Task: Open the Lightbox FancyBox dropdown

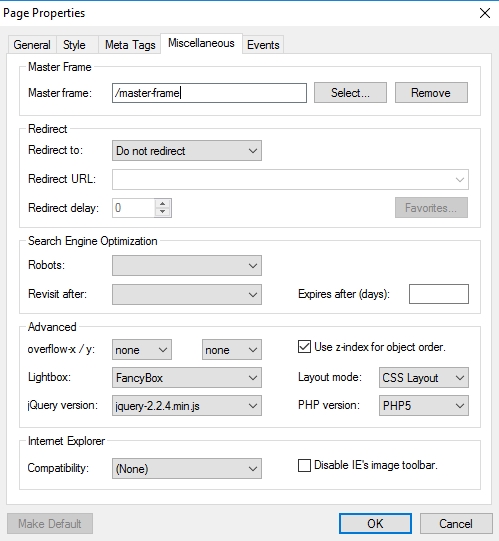Action: [x=187, y=377]
